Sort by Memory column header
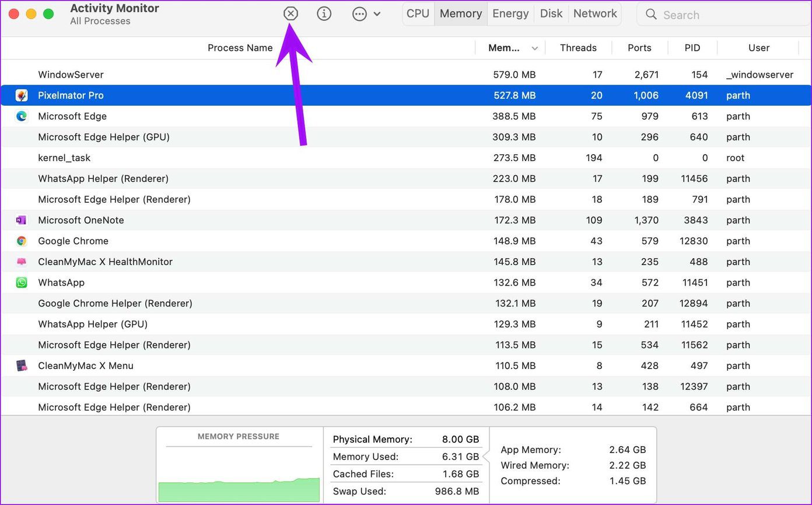The image size is (812, 505). point(504,48)
